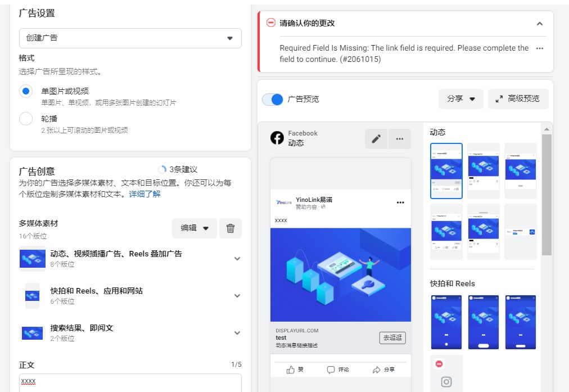Click the 1/5 counter beside 正文
Screen dimensions: 569x392
click(236, 364)
